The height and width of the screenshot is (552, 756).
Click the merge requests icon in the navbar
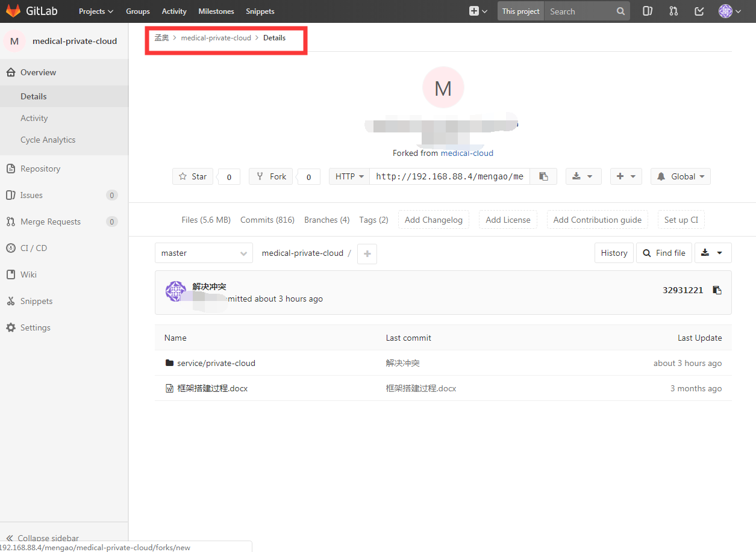673,11
